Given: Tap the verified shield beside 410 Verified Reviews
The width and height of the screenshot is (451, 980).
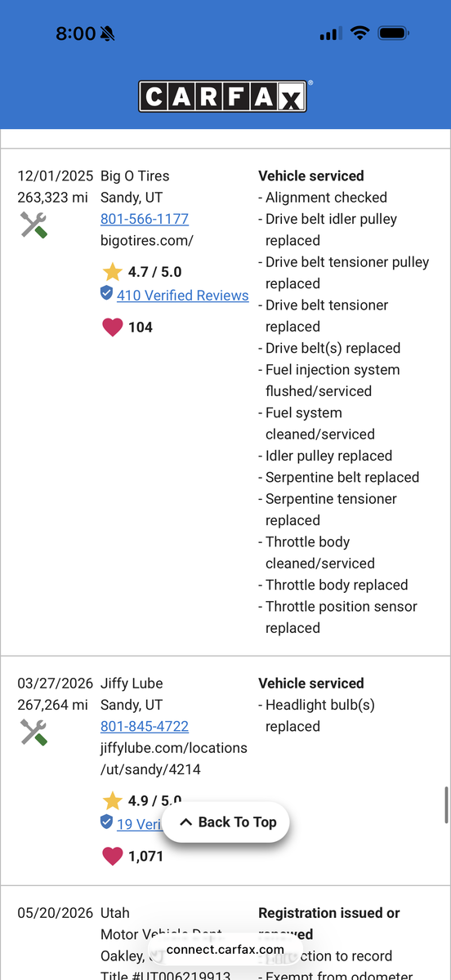Looking at the screenshot, I should tap(106, 294).
